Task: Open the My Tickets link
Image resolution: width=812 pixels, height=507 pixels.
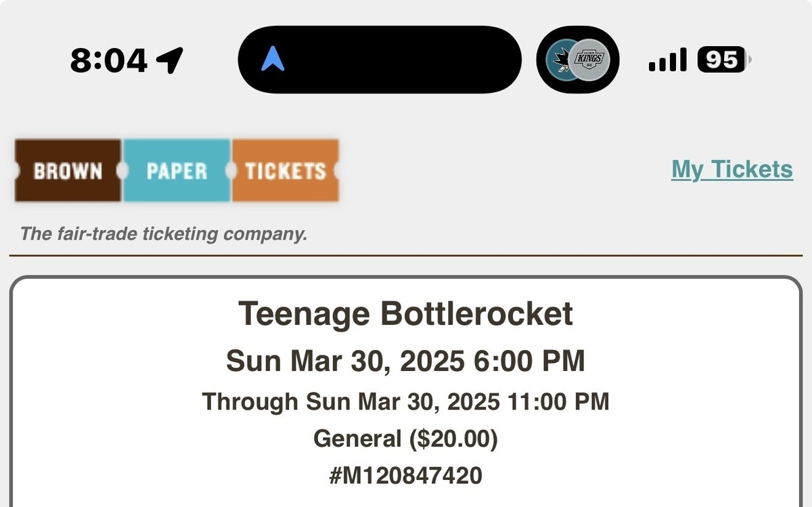Action: [732, 169]
